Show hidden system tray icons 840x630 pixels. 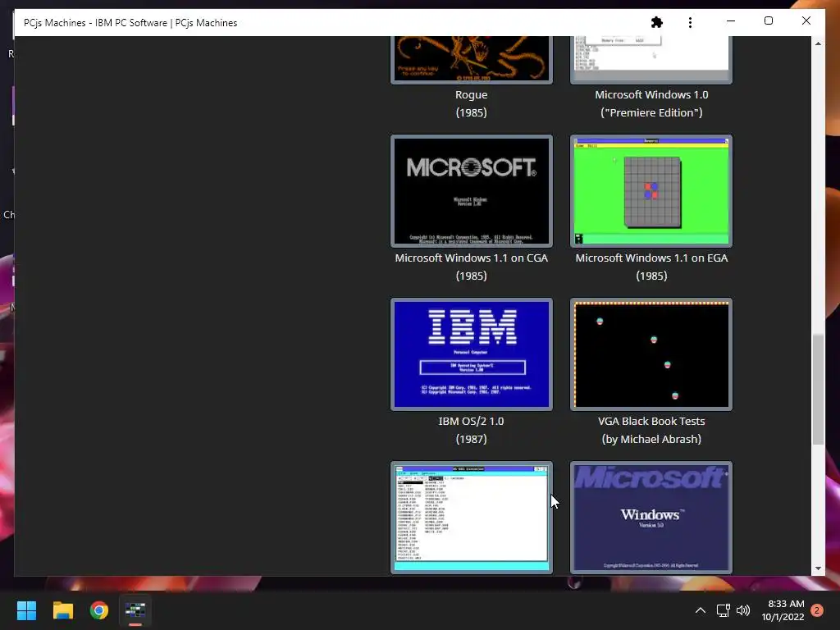(701, 610)
